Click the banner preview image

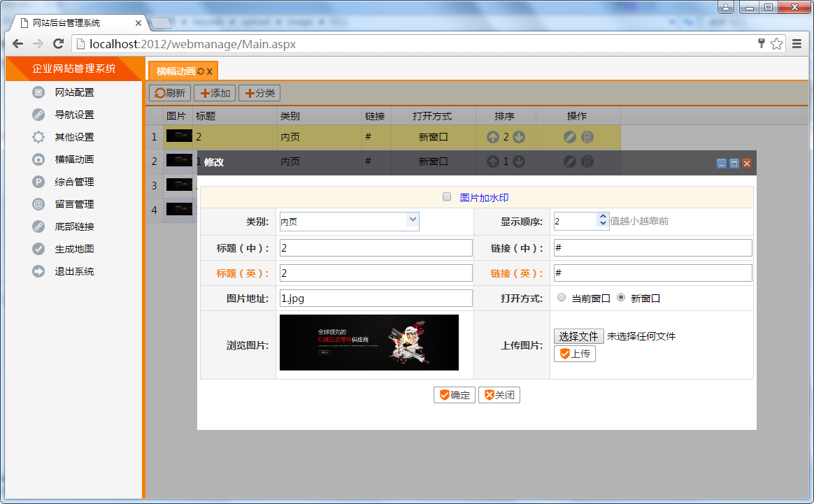(x=369, y=343)
